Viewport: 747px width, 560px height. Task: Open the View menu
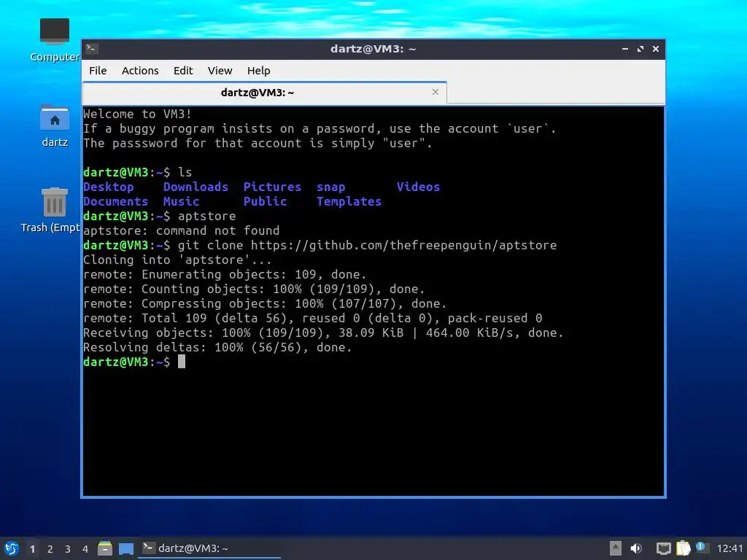click(220, 71)
